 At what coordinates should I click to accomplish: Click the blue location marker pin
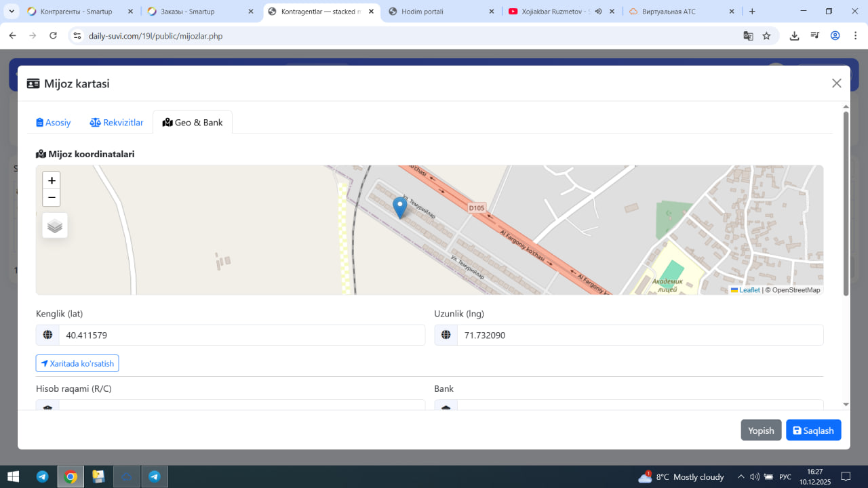pos(400,207)
